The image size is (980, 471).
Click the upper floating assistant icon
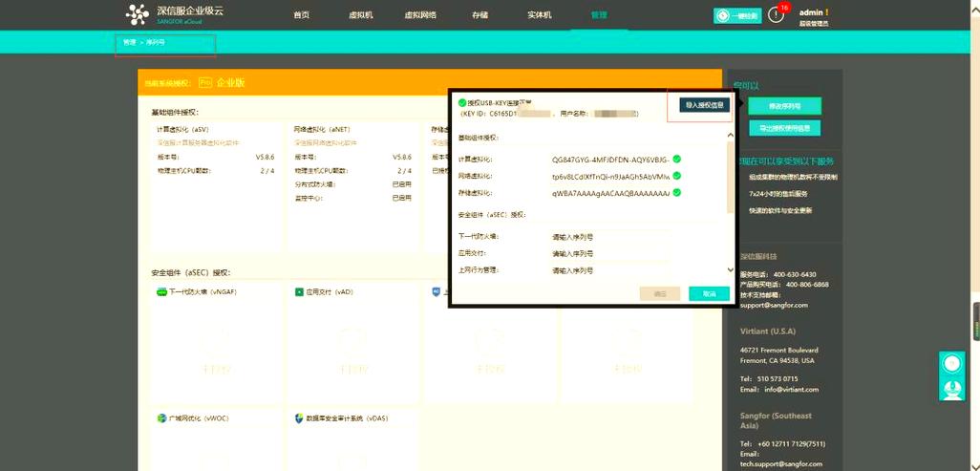coord(951,364)
